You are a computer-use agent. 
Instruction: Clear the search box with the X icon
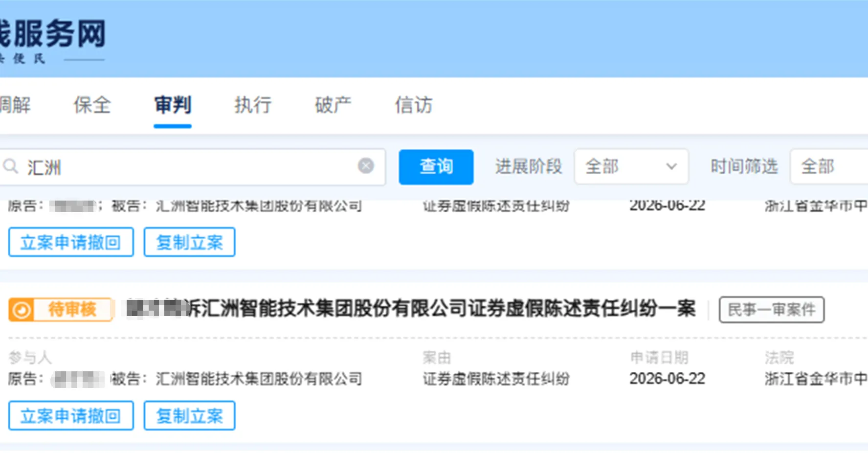coord(366,166)
